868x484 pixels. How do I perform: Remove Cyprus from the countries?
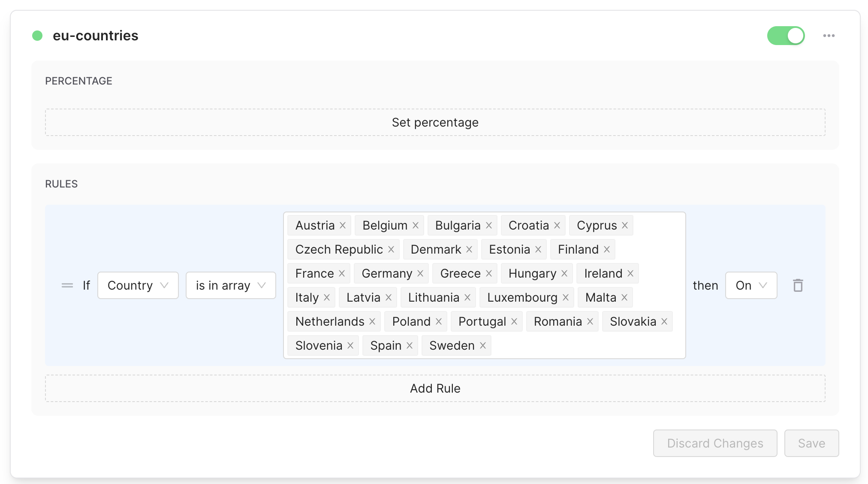(x=625, y=225)
